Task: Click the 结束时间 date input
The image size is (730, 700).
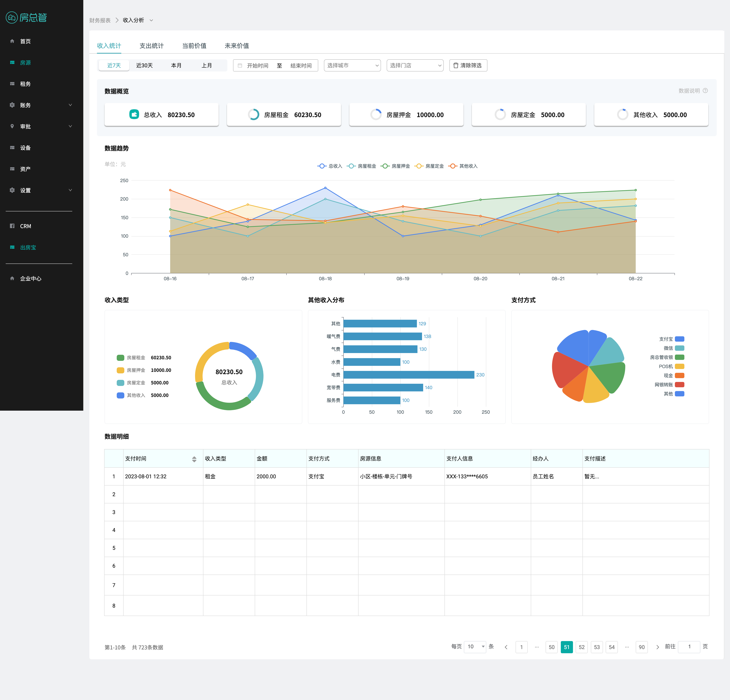Action: [301, 66]
